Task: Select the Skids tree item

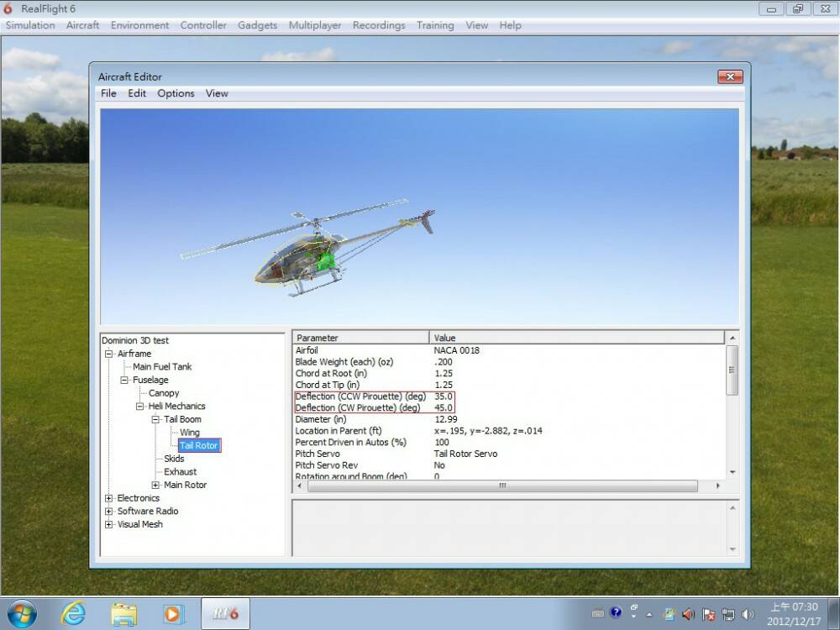Action: [x=174, y=459]
